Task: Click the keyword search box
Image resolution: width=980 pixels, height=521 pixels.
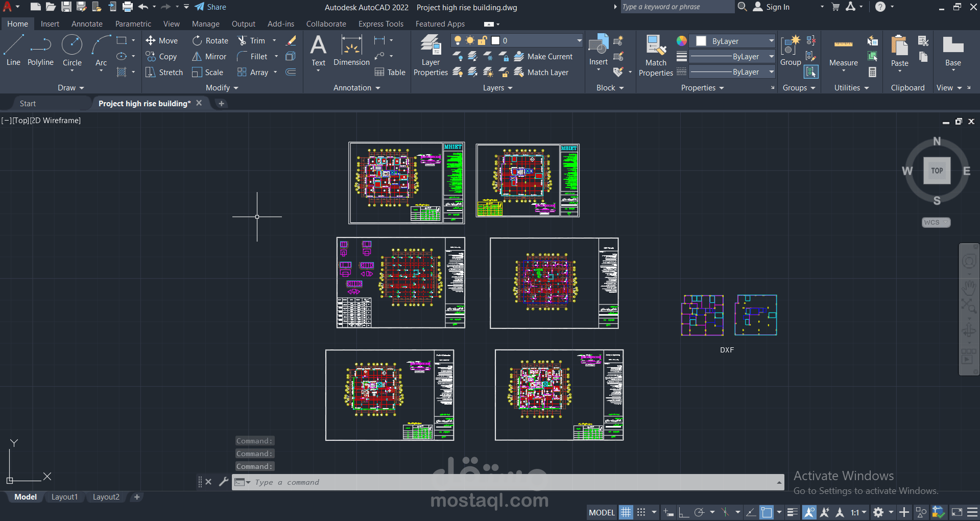Action: (x=677, y=7)
